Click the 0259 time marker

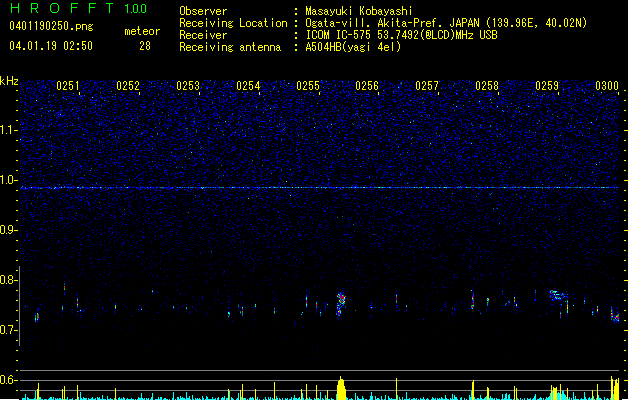(x=547, y=86)
